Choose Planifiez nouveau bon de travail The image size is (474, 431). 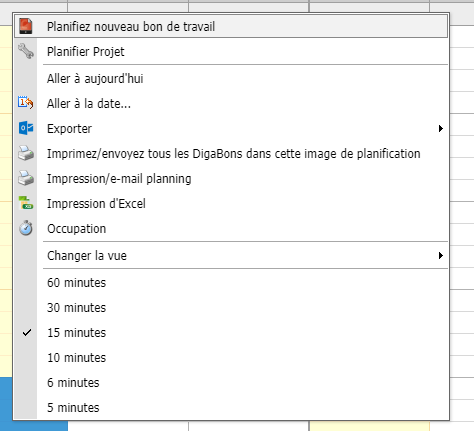coord(231,26)
